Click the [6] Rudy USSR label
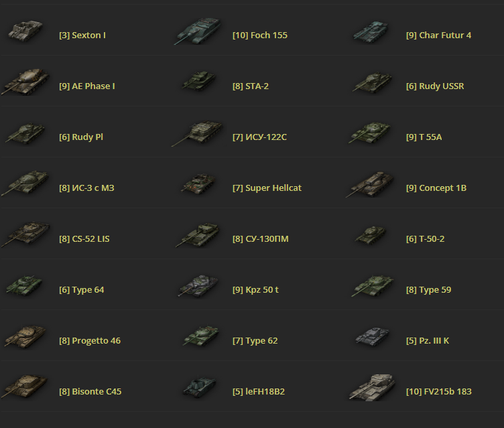 click(x=435, y=86)
